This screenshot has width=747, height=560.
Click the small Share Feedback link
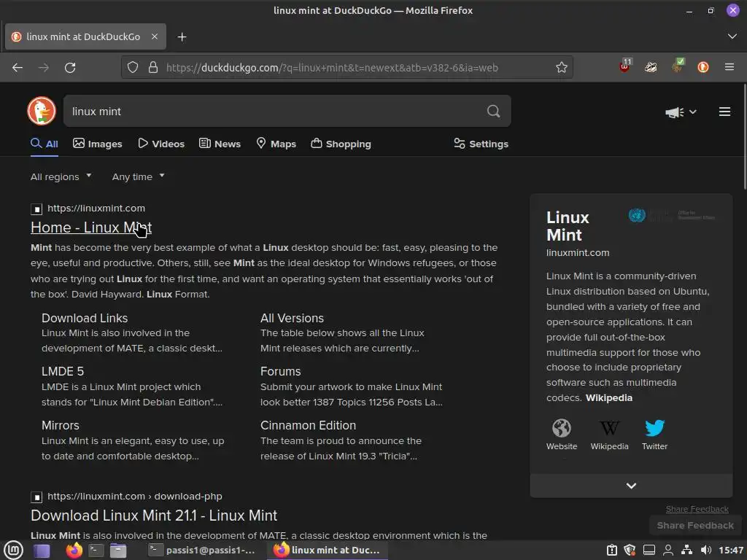pos(697,509)
